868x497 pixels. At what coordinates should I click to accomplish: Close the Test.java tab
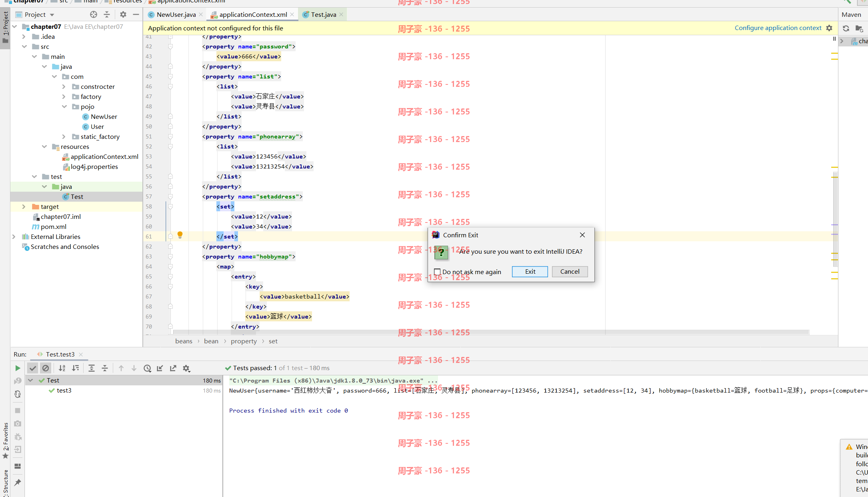tap(341, 14)
